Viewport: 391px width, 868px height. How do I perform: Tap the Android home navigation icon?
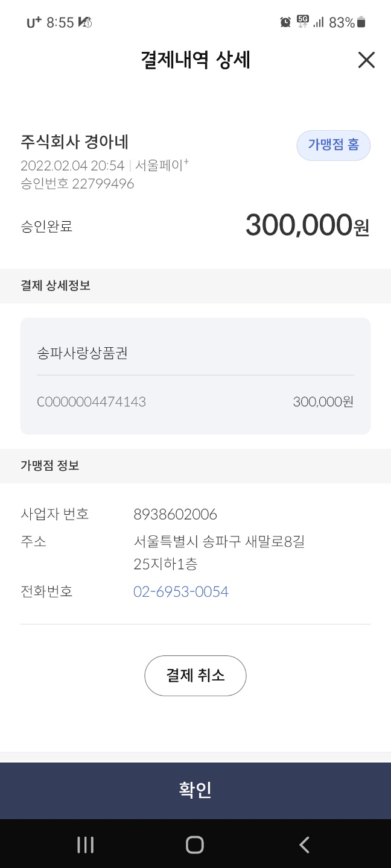coord(195,844)
